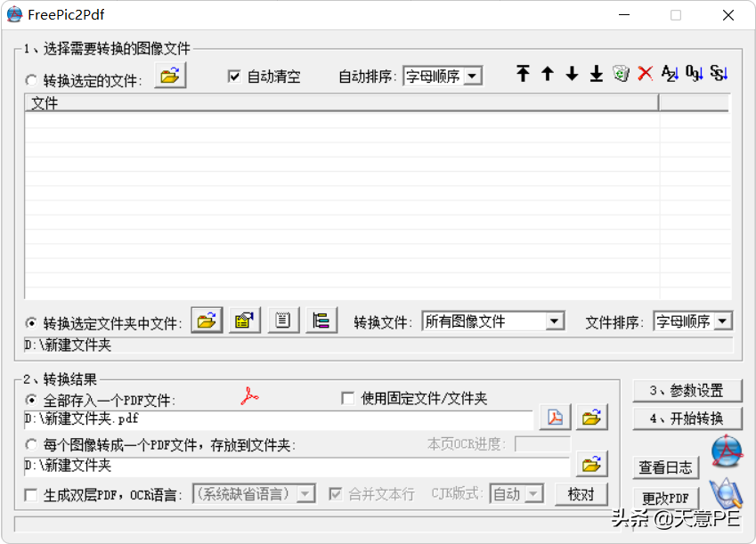The height and width of the screenshot is (544, 756).
Task: Click 4、开始转换 button
Action: pos(687,418)
